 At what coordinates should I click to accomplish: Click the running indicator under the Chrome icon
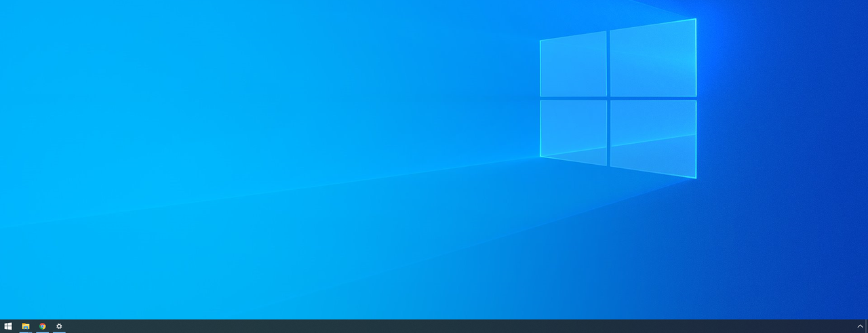pyautogui.click(x=43, y=332)
